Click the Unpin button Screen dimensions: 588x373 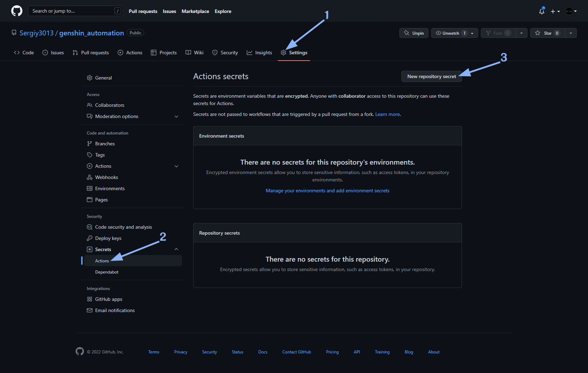414,33
